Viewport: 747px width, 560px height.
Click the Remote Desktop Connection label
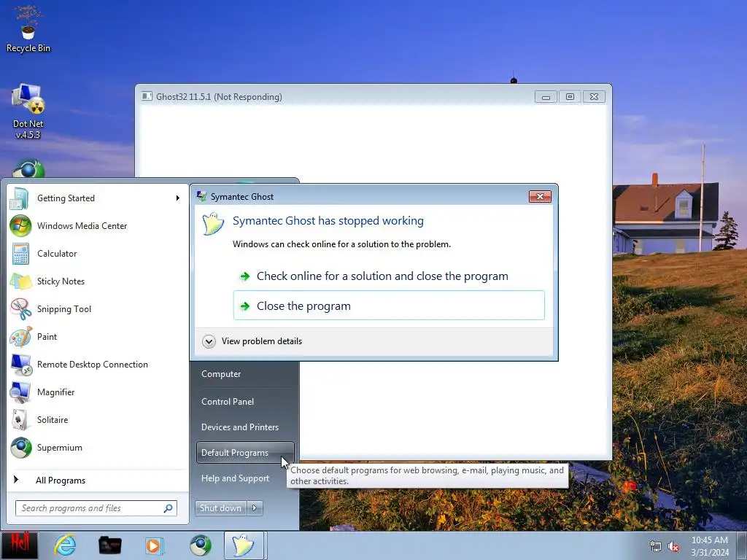tap(93, 365)
